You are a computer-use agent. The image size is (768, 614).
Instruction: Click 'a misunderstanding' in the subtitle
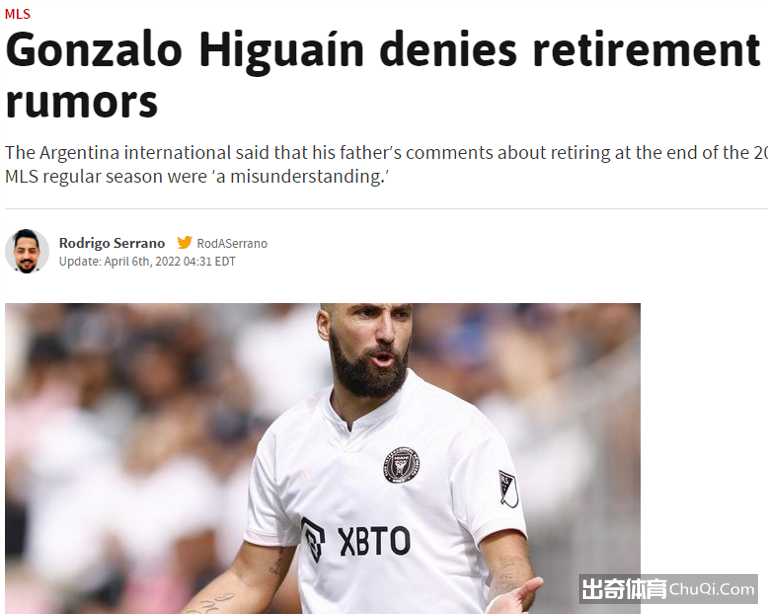301,176
